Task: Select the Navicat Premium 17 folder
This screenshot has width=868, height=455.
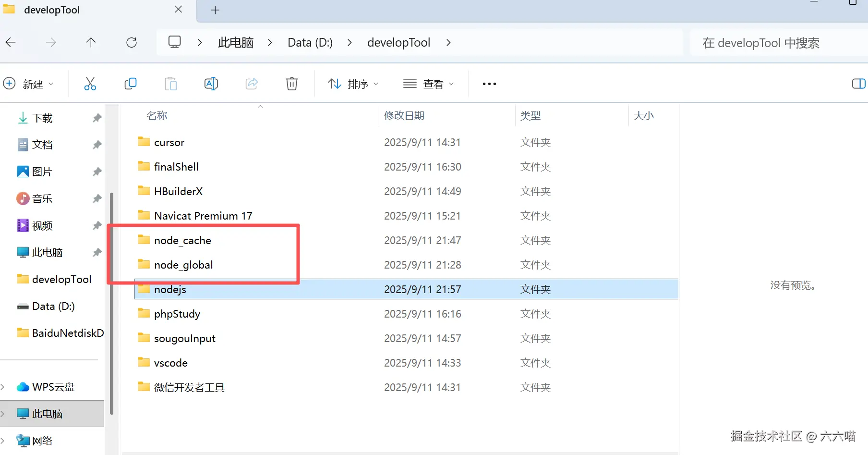Action: (203, 216)
